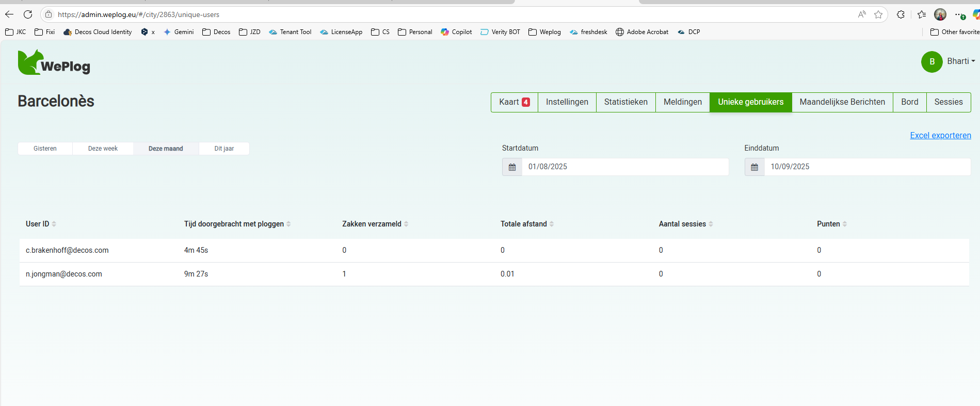980x406 pixels.
Task: Select the Deze week period filter
Action: pos(103,149)
